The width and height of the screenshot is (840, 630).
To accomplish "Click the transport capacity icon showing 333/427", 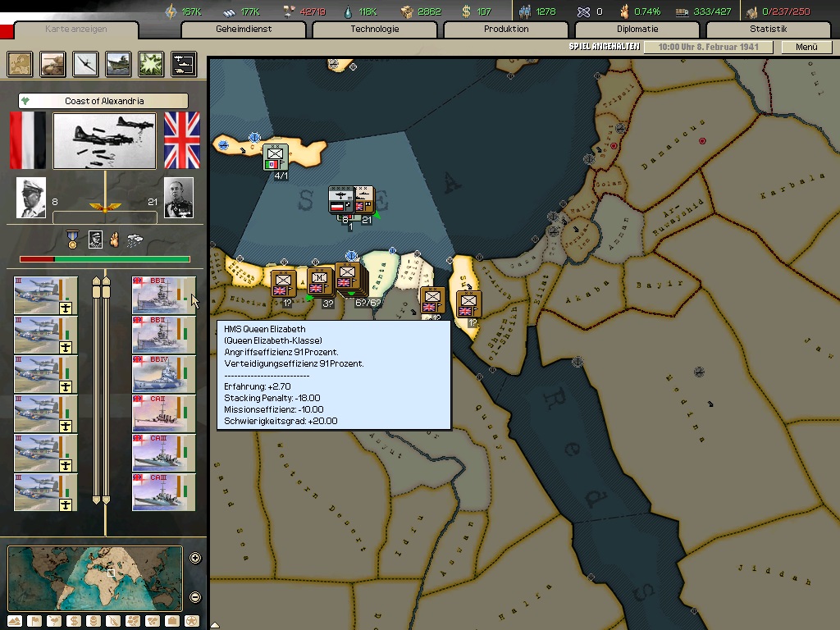I will point(682,11).
